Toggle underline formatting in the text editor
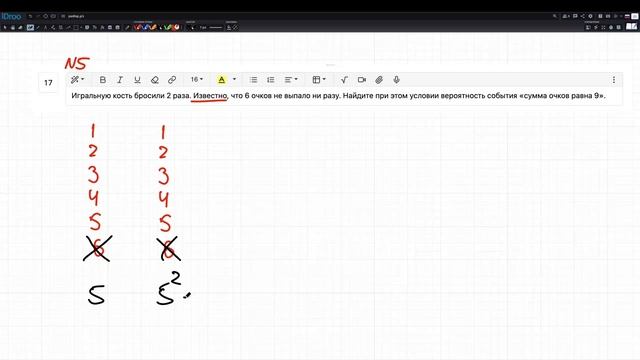 coord(137,80)
